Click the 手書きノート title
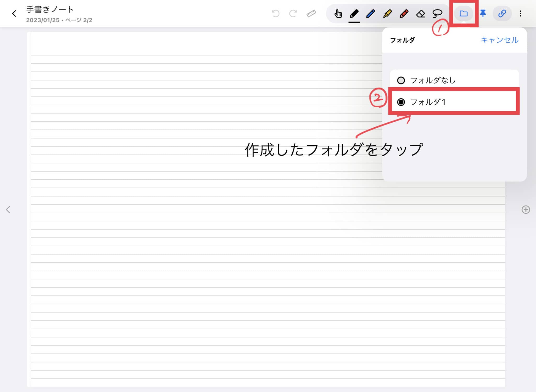 [x=49, y=9]
